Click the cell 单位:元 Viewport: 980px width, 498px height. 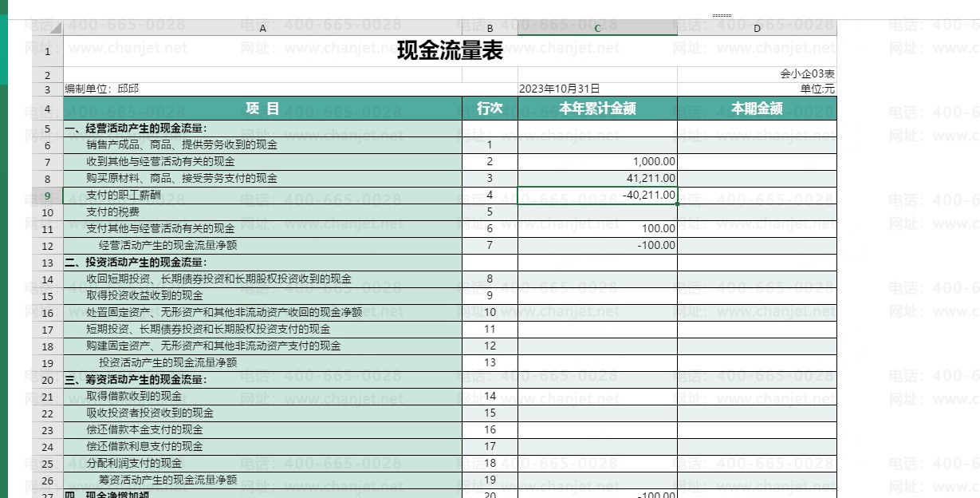click(757, 89)
